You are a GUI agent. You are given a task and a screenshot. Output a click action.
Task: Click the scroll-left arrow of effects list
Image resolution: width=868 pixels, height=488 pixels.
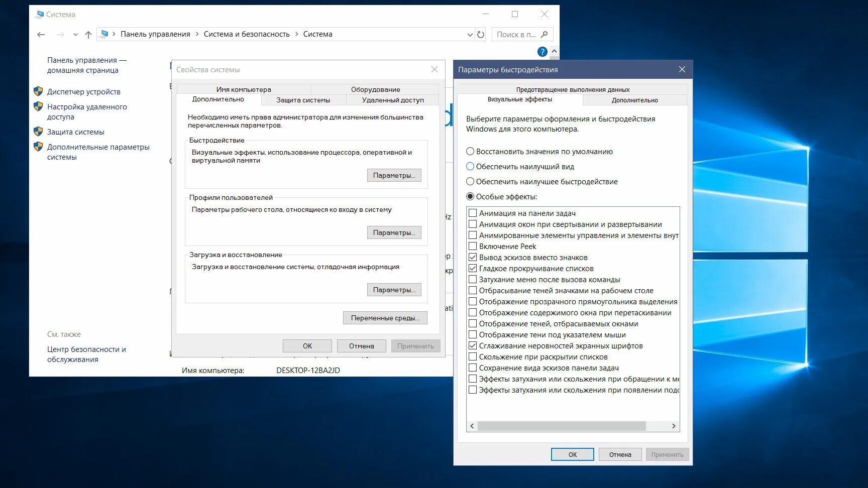472,426
